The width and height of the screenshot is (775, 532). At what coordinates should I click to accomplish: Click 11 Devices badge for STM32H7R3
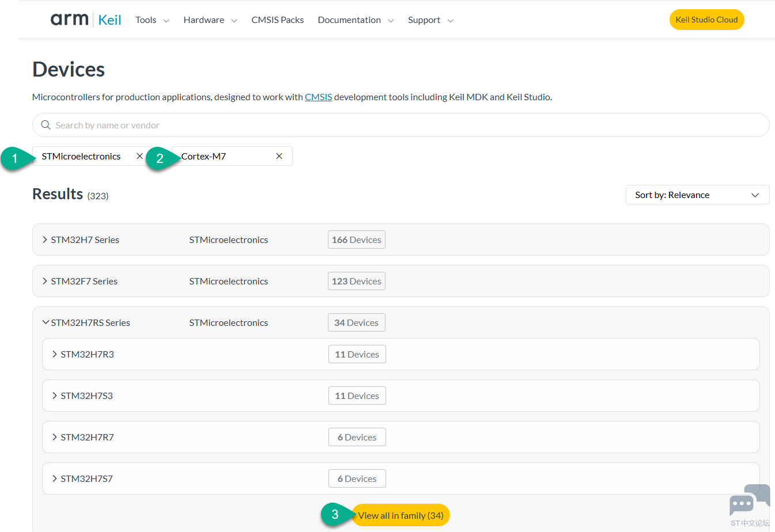coord(357,354)
